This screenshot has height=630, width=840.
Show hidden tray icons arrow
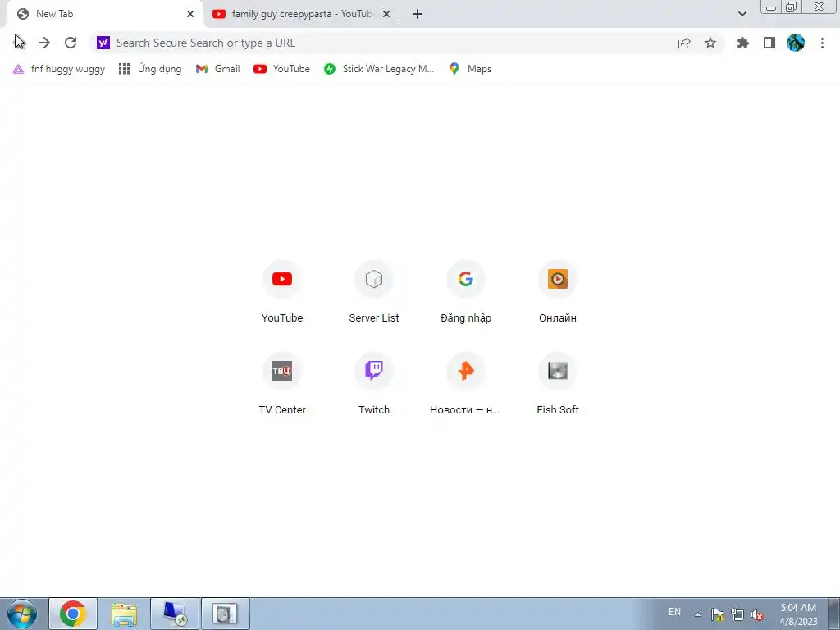697,614
